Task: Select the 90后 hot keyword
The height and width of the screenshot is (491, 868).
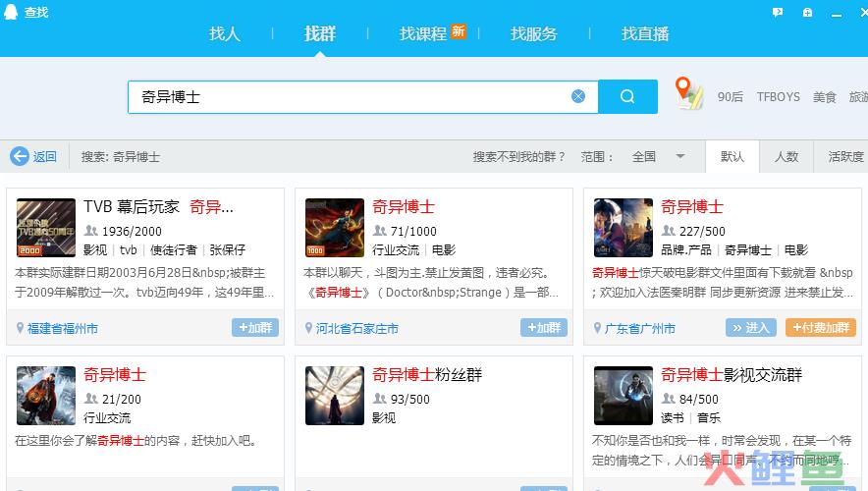Action: 731,97
